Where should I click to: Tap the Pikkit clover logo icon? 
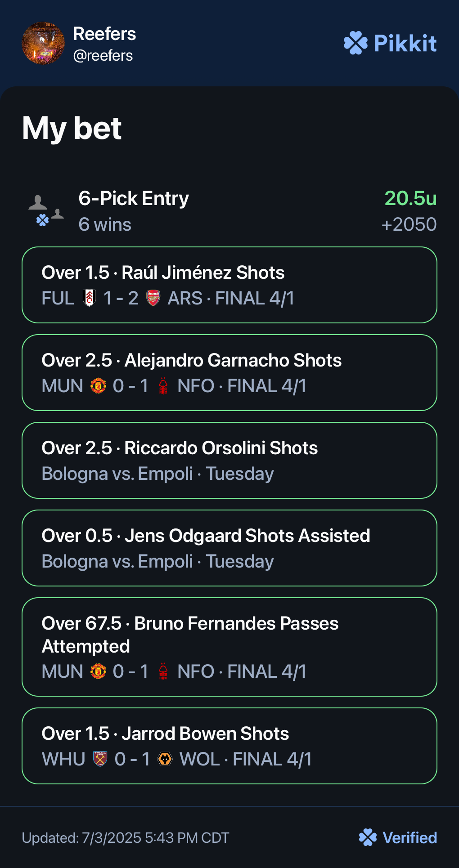click(x=356, y=43)
